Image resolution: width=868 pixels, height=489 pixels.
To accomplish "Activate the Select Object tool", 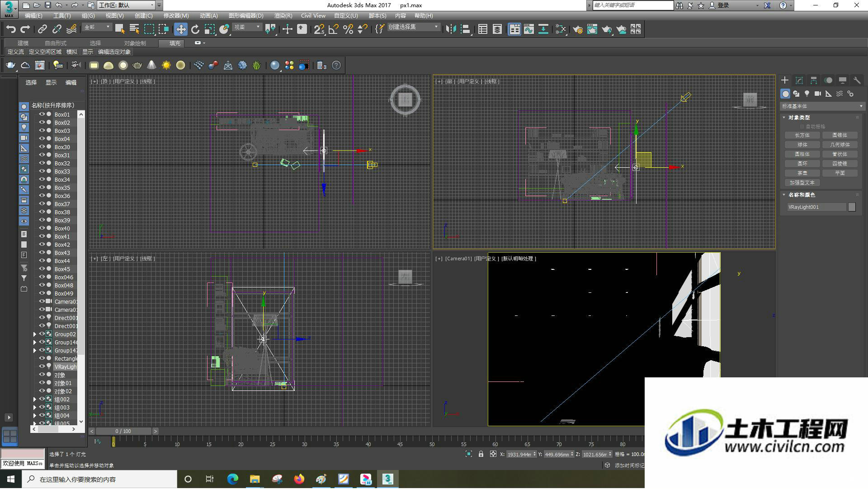I will click(120, 29).
